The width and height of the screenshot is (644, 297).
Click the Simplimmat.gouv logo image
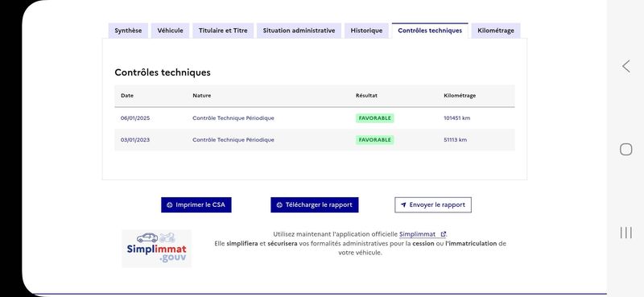[x=156, y=249]
